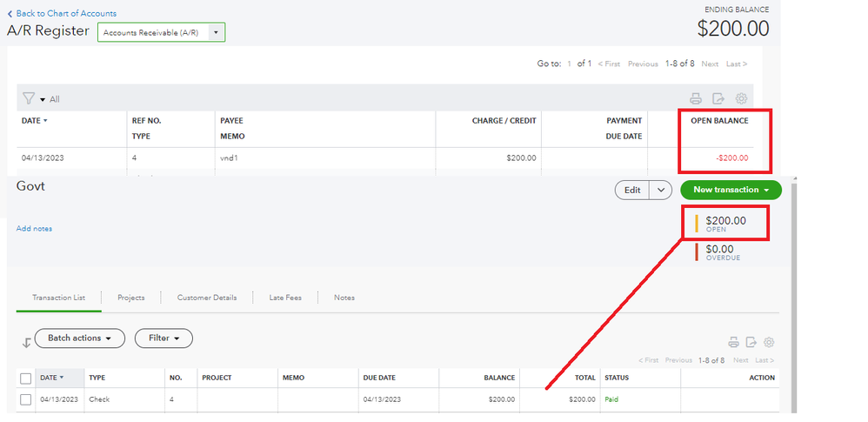Click the Add notes link

(34, 229)
